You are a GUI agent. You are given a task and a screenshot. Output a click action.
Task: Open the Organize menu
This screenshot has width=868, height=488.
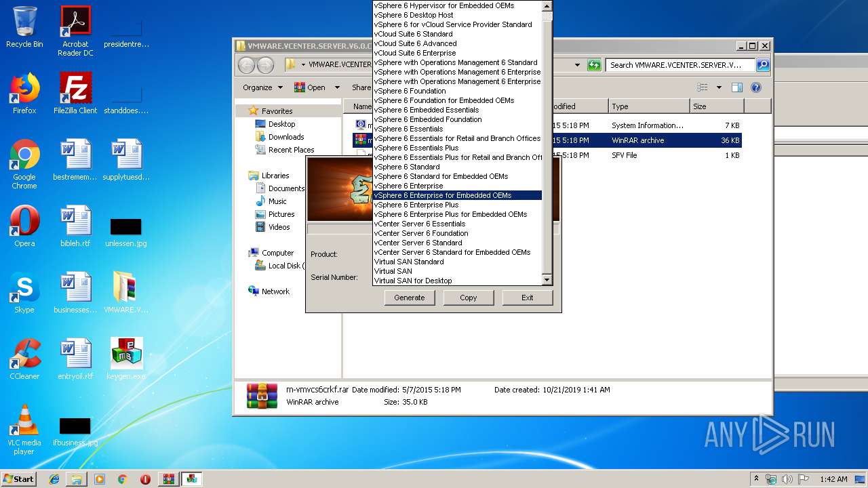click(262, 87)
